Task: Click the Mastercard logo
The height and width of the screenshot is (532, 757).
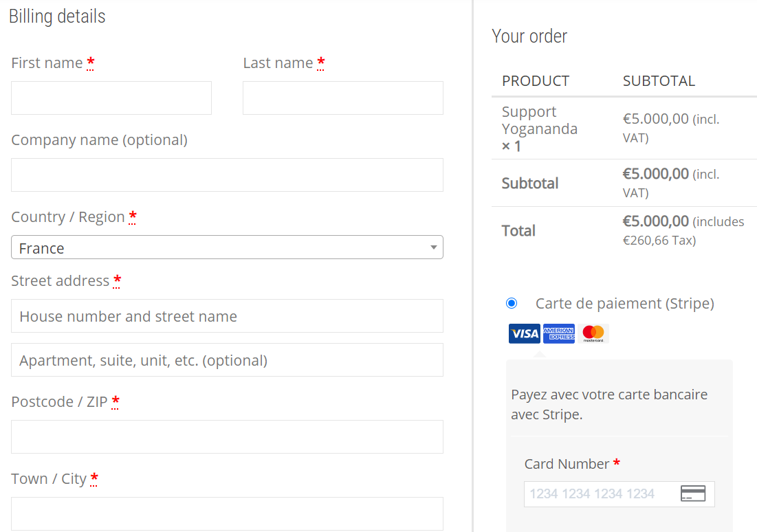Action: [x=593, y=333]
